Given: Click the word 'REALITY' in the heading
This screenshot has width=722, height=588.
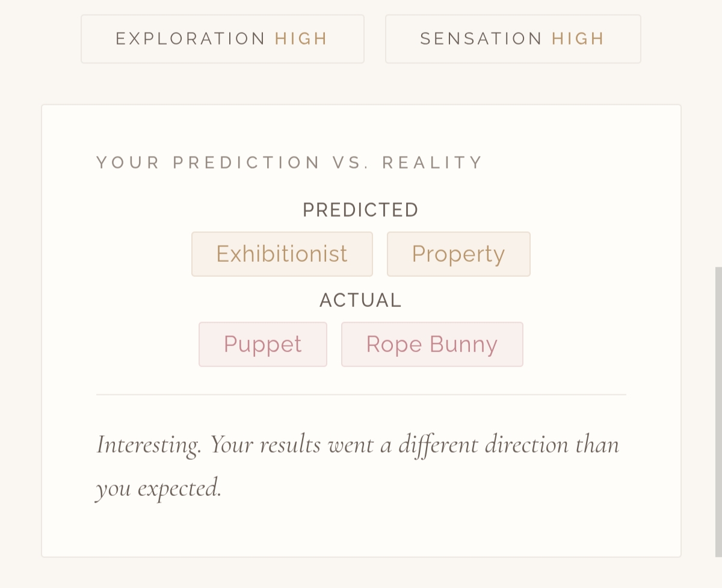Looking at the screenshot, I should pos(433,162).
